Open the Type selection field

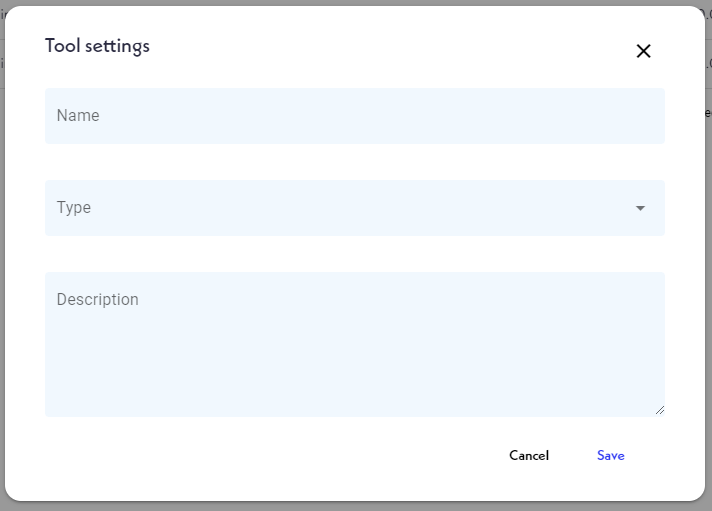(354, 208)
